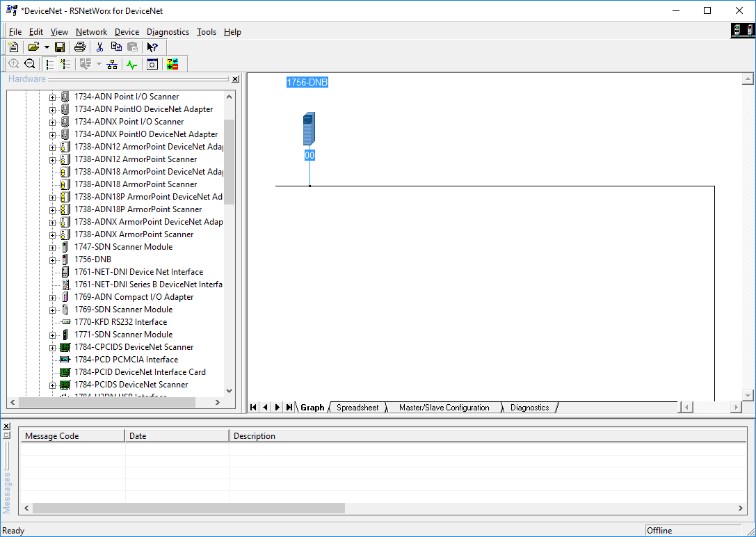Screen dimensions: 756x537
Task: Select 1761-NET-DNI Device Net Interface item
Action: pos(138,272)
